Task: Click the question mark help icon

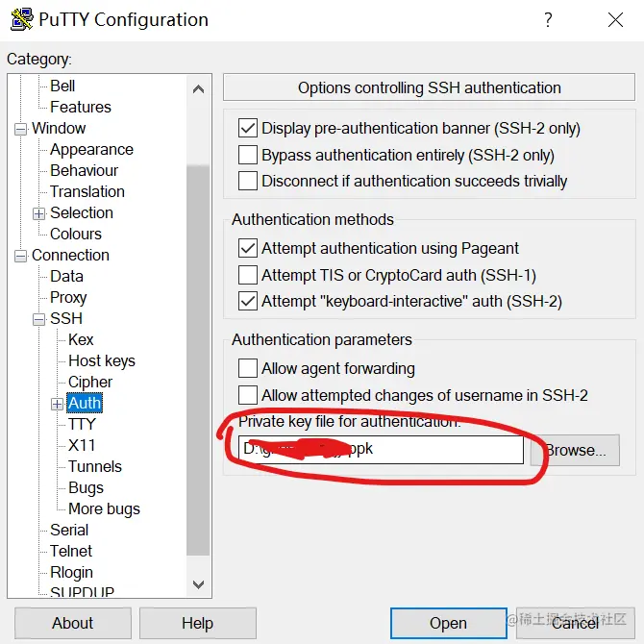Action: click(x=548, y=19)
